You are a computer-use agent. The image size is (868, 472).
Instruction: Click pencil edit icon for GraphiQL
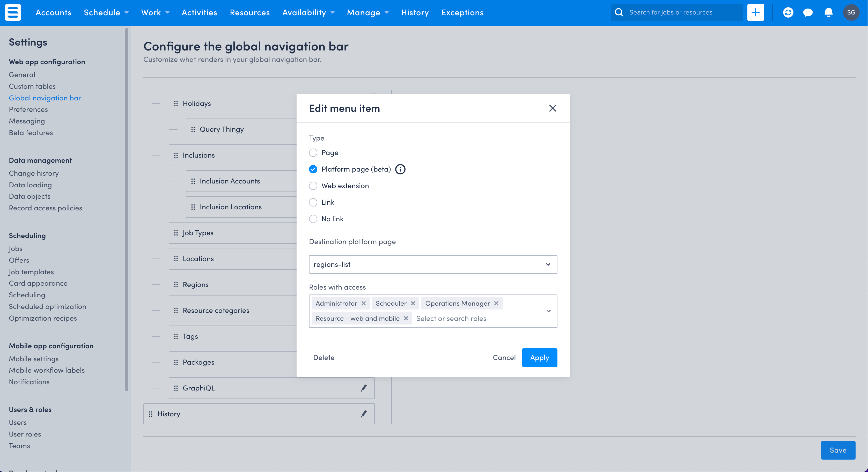[363, 388]
